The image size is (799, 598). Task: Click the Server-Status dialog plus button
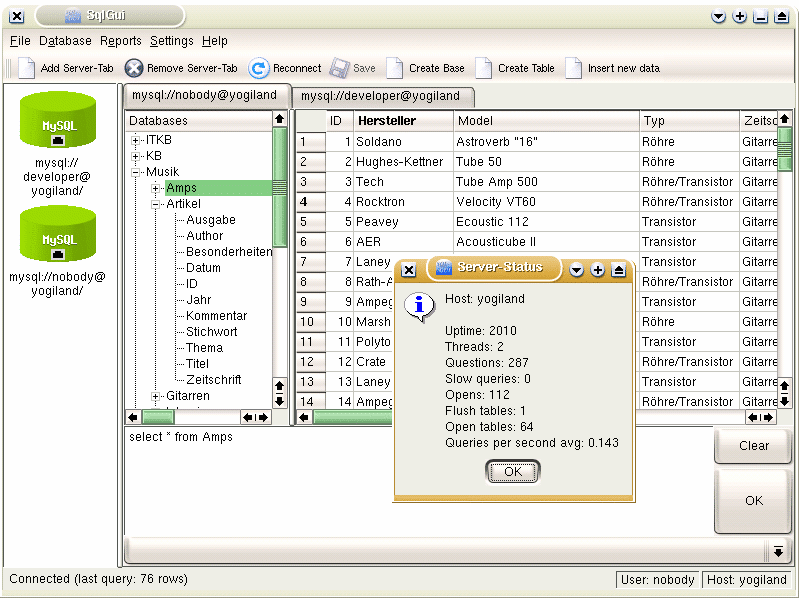597,270
